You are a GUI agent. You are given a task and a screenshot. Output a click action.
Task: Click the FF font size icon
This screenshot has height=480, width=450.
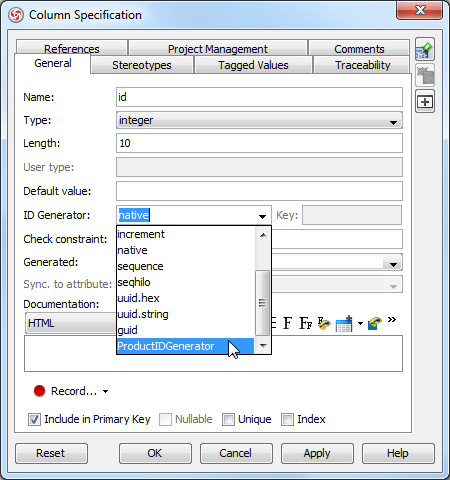pos(306,323)
